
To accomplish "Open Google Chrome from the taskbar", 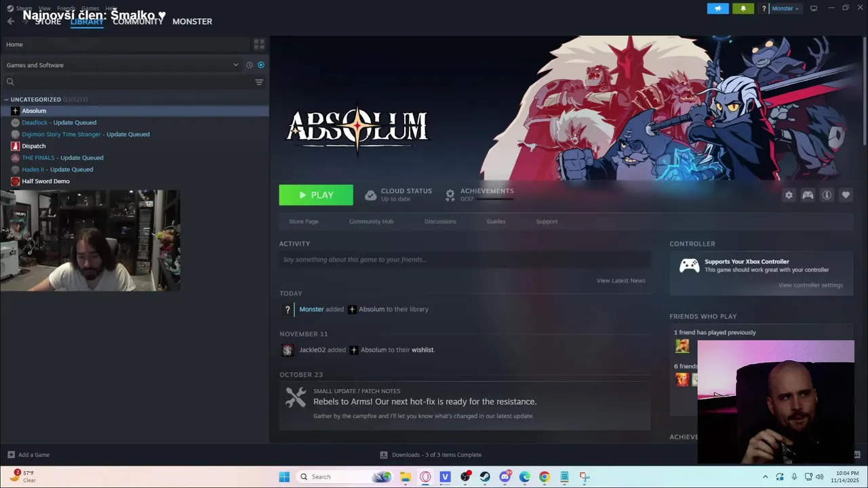I will (544, 476).
